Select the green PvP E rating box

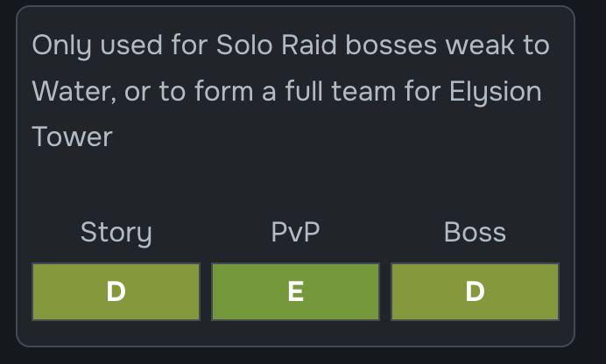point(296,292)
